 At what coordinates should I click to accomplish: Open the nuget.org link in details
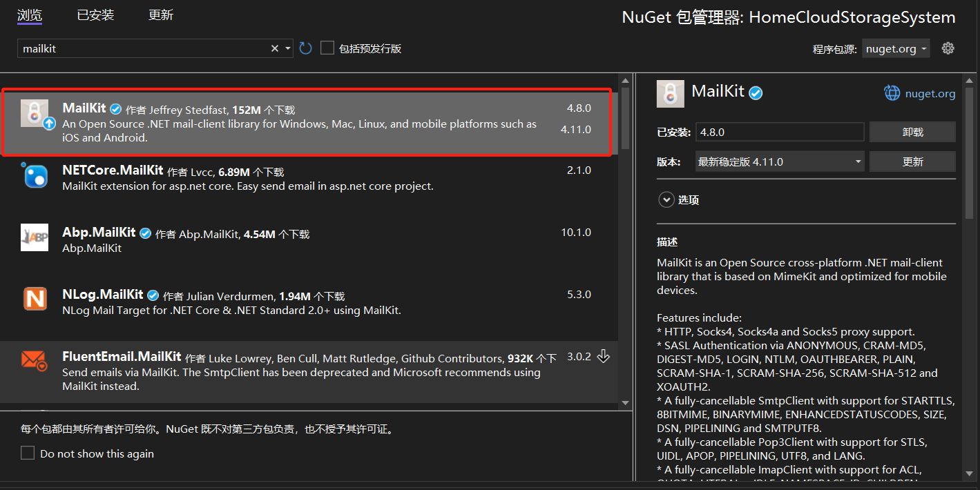[930, 93]
